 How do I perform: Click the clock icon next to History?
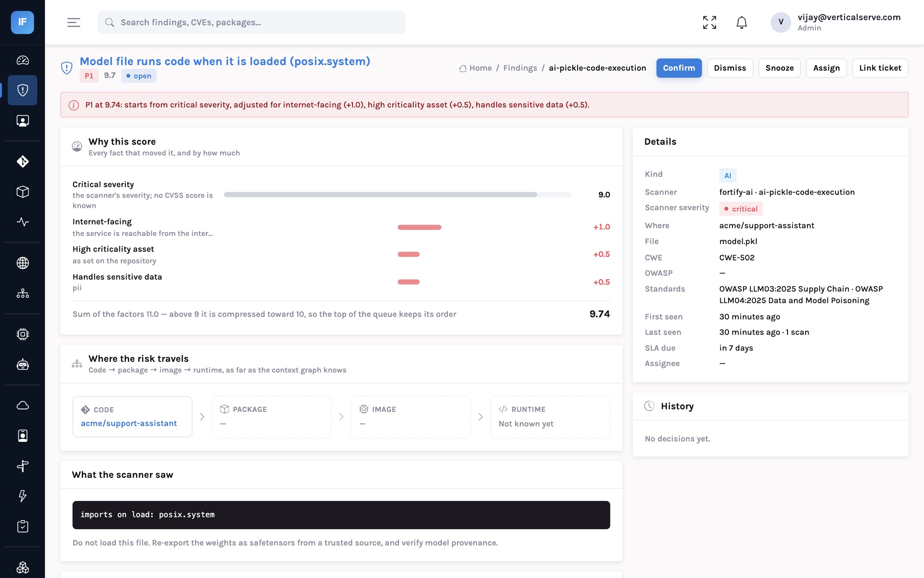click(x=649, y=406)
